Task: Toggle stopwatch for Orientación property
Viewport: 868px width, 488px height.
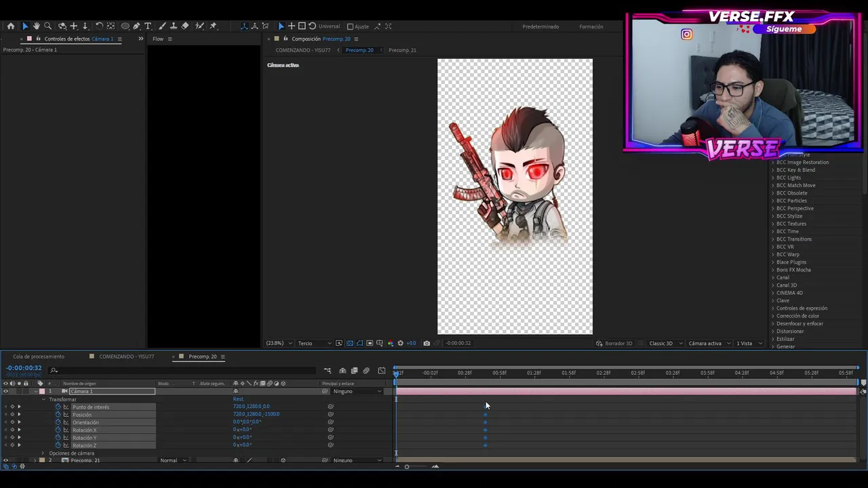Action: coord(58,422)
